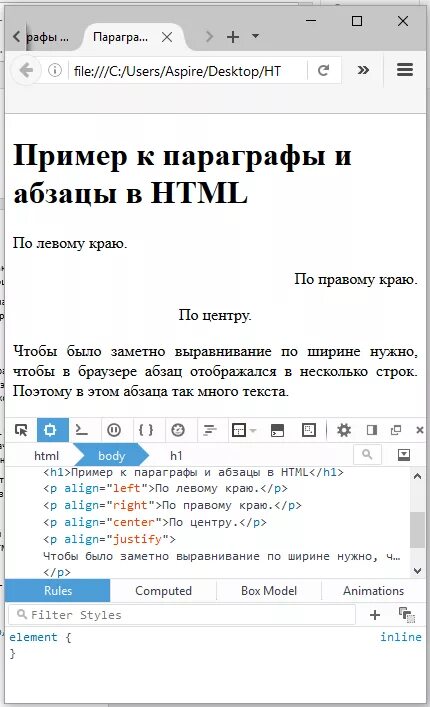Viewport: 430px width, 707px height.
Task: Show site information icon
Action: pos(55,70)
